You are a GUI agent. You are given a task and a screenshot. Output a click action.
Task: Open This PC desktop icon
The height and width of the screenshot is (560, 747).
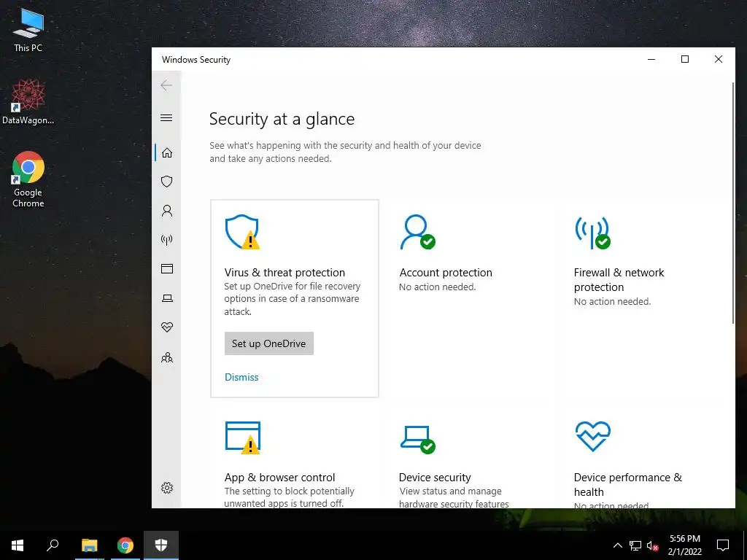coord(28,30)
